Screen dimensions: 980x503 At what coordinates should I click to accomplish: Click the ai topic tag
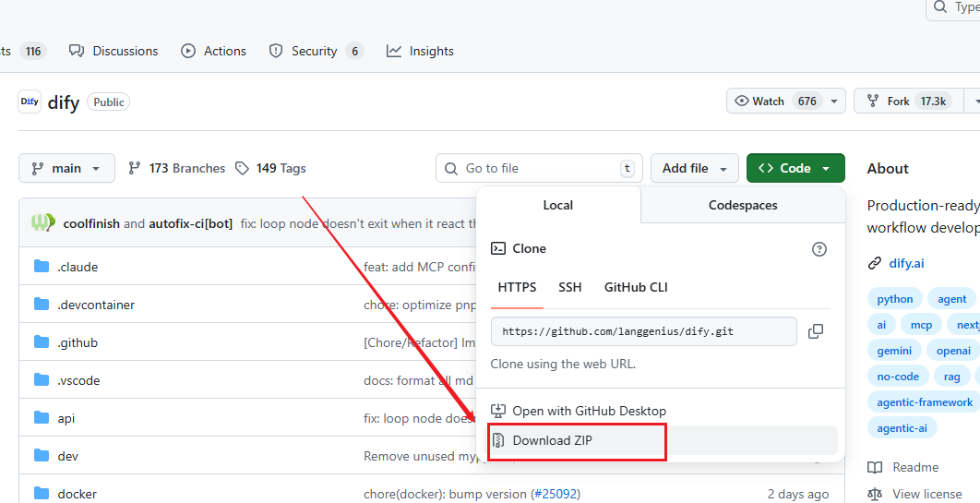coord(881,325)
